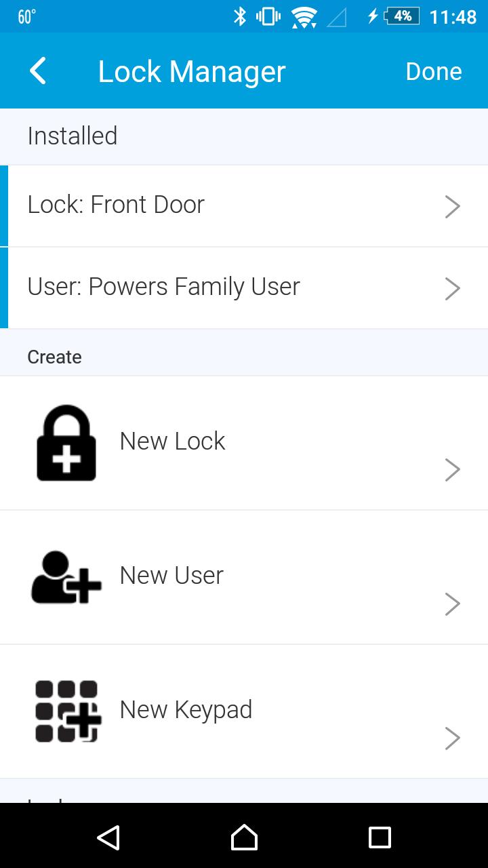Tap the Bluetooth status bar icon
This screenshot has height=868, width=488.
(x=240, y=16)
